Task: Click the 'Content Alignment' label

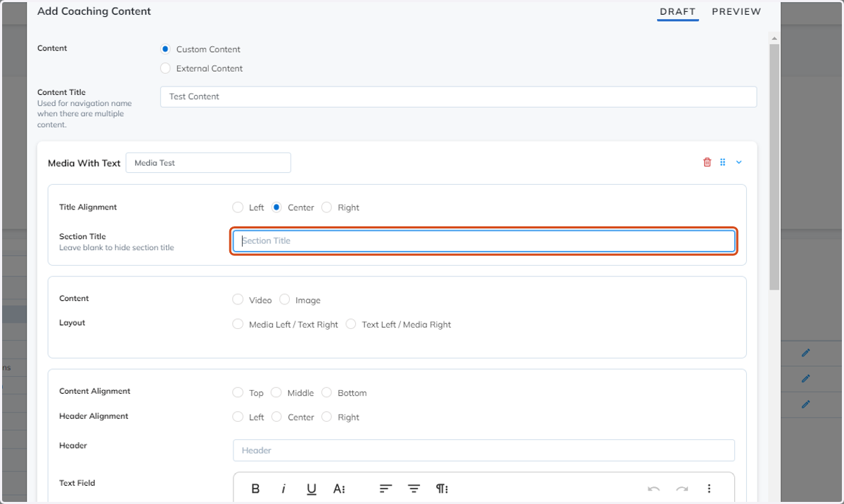Action: point(95,391)
